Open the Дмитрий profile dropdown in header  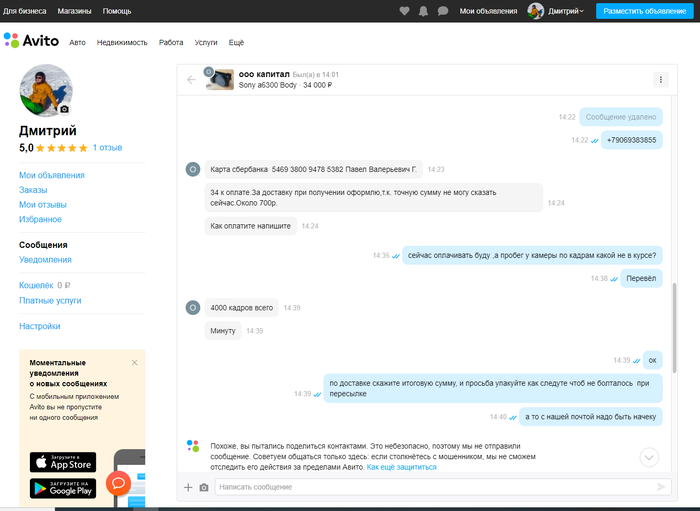560,11
